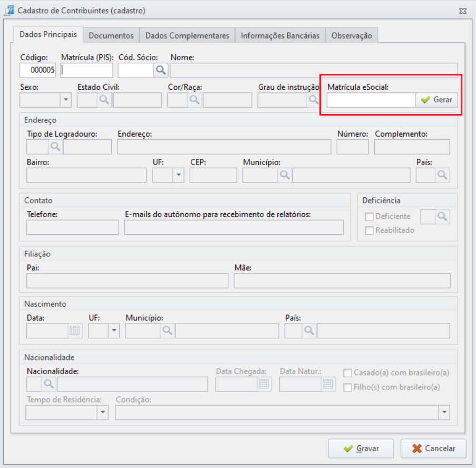Click the Telefone input field
Image resolution: width=476 pixels, height=468 pixels.
click(72, 227)
